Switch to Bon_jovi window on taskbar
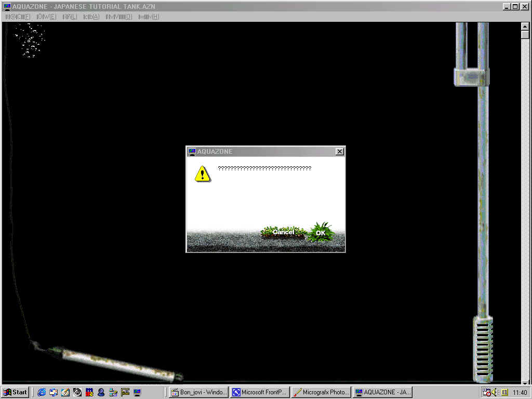 [198, 392]
